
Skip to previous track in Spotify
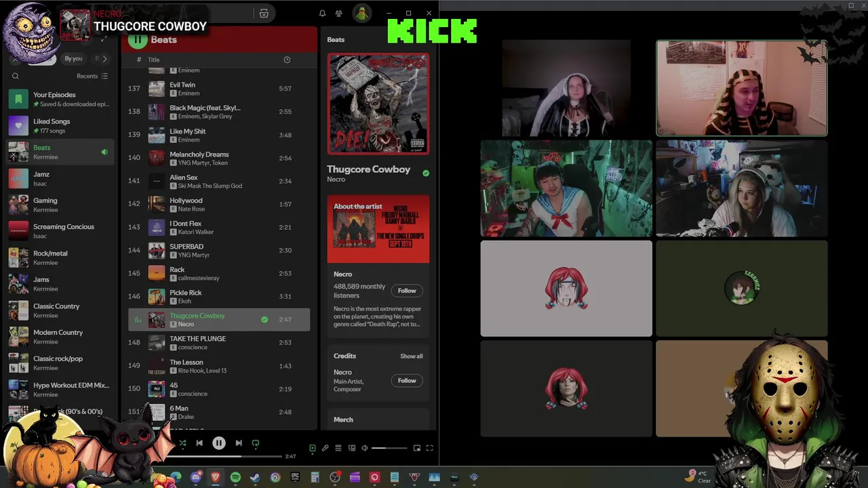pyautogui.click(x=199, y=443)
